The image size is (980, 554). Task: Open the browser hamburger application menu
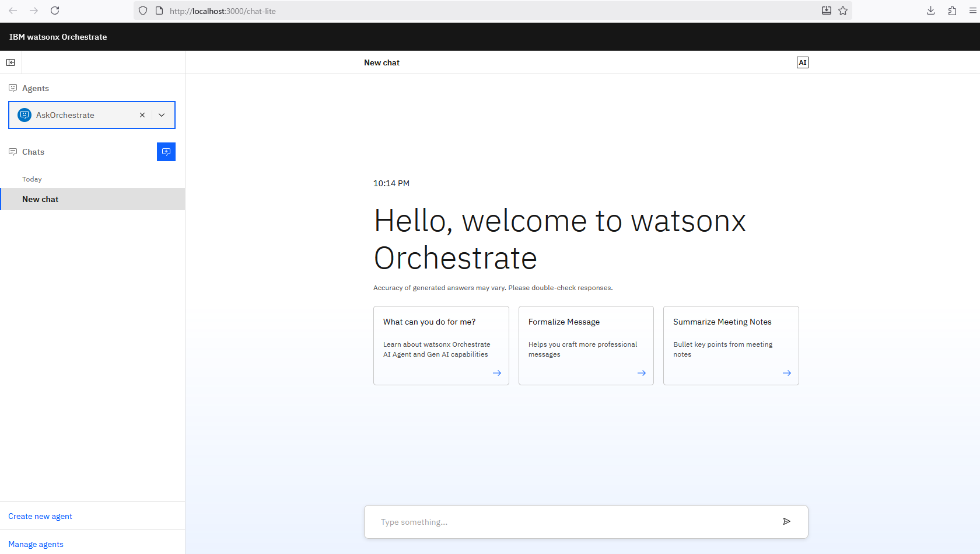[972, 11]
